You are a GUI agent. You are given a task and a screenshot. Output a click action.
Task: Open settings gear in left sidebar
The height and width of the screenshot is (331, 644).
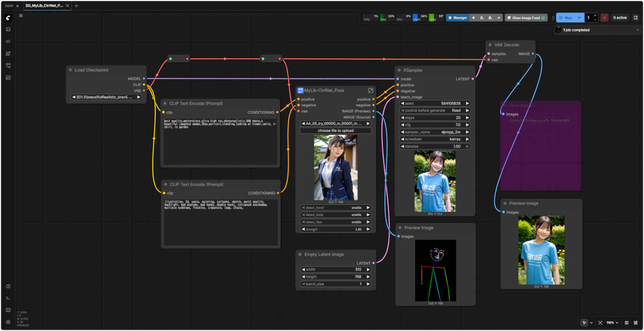8,322
